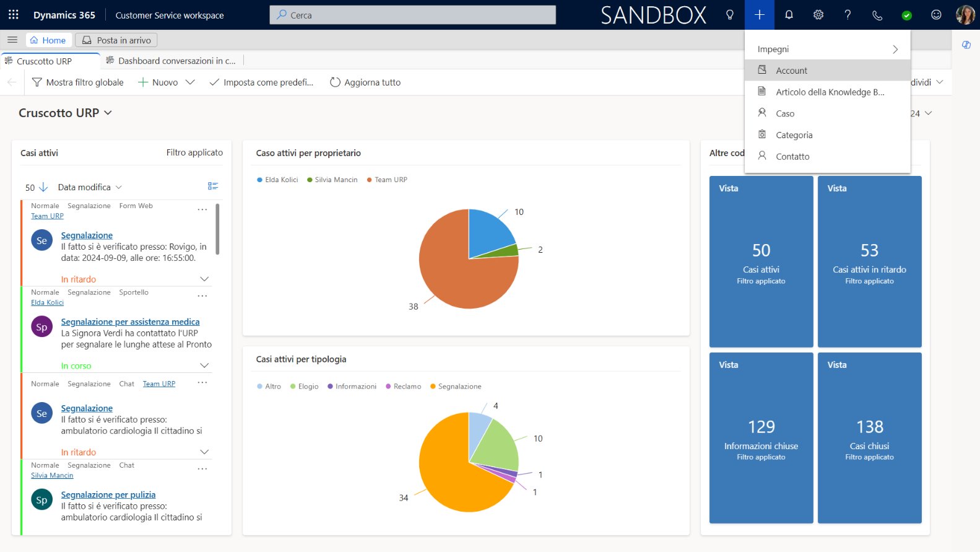
Task: Click in the Cerca search field
Action: pyautogui.click(x=412, y=15)
